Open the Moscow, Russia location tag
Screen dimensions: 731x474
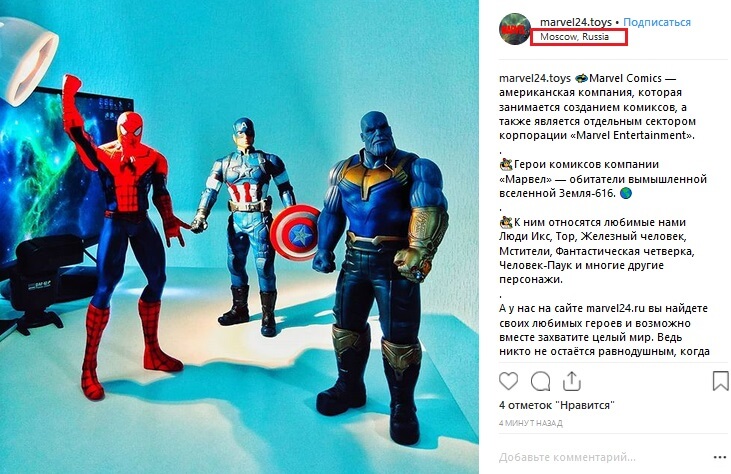(574, 37)
